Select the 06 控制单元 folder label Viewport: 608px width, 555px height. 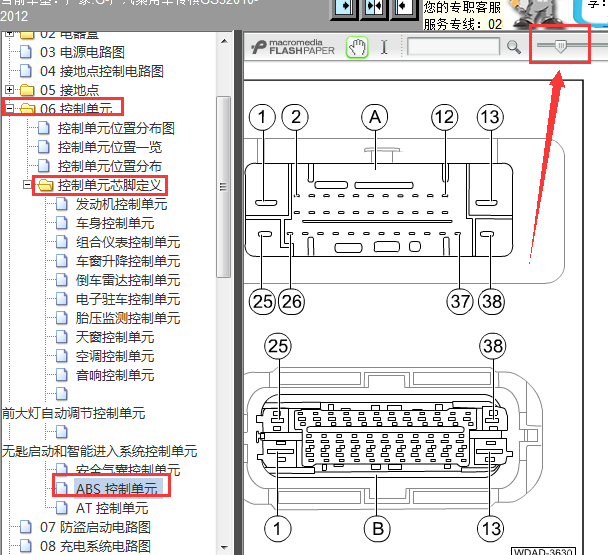pyautogui.click(x=76, y=109)
